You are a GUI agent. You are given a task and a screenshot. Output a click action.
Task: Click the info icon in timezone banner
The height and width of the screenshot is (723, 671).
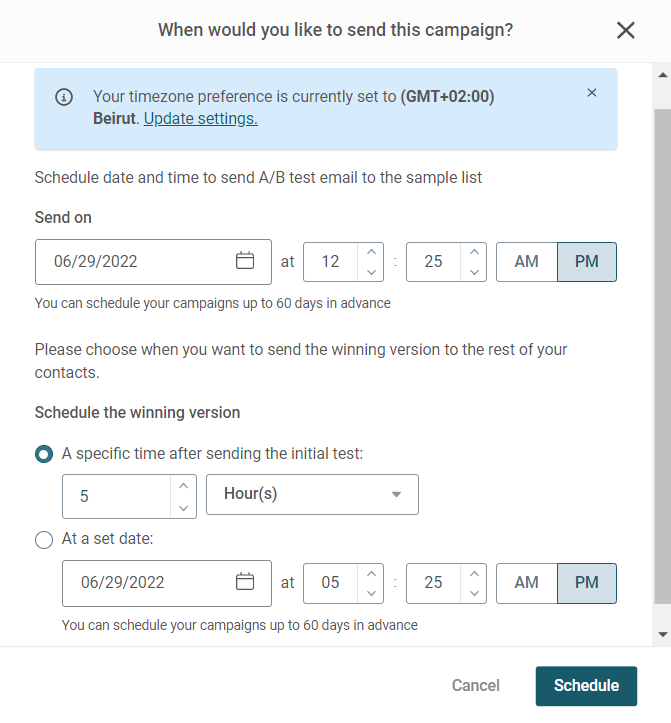tap(64, 97)
